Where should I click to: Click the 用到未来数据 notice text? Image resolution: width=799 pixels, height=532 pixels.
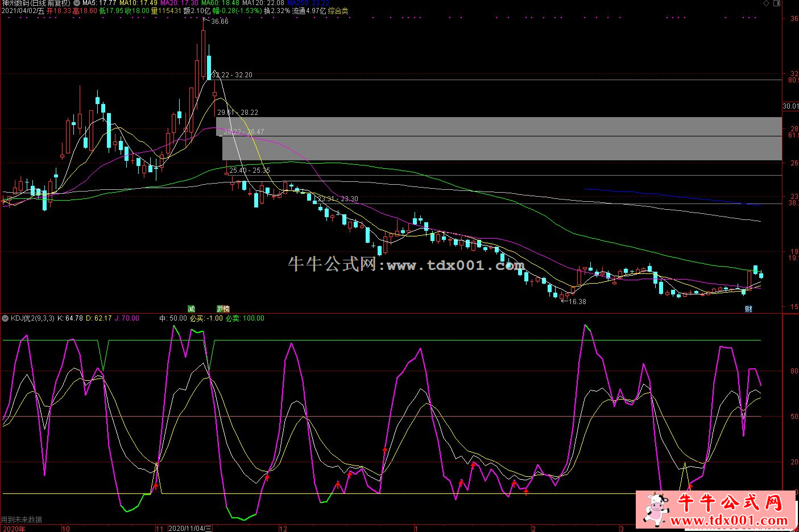(22, 519)
